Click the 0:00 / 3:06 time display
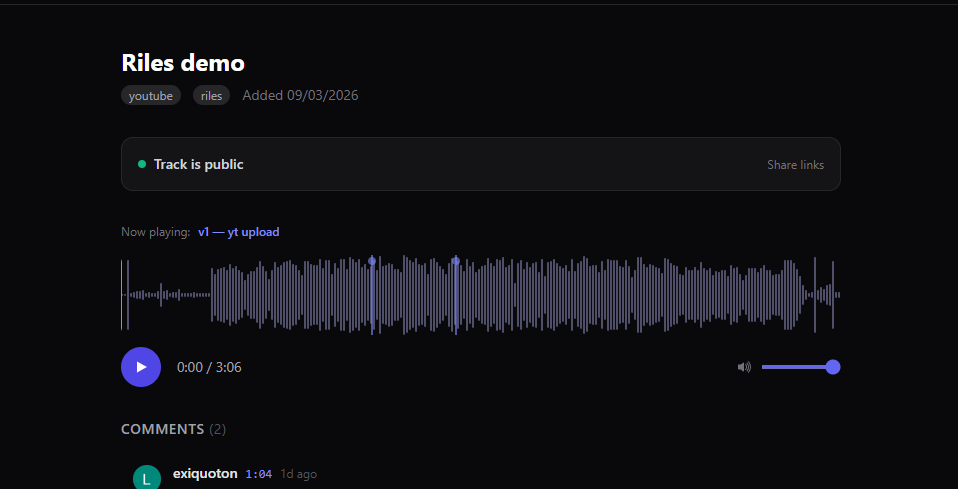The height and width of the screenshot is (489, 958). click(209, 367)
